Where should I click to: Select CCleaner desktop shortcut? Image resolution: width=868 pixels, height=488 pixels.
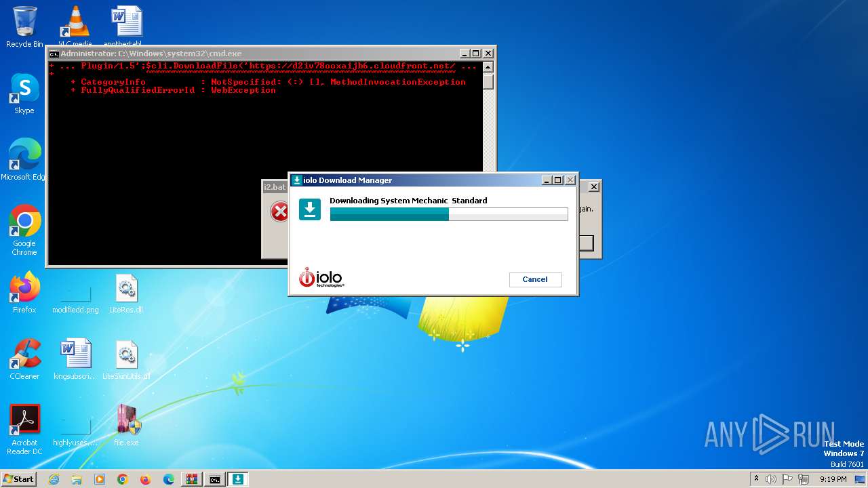click(24, 359)
